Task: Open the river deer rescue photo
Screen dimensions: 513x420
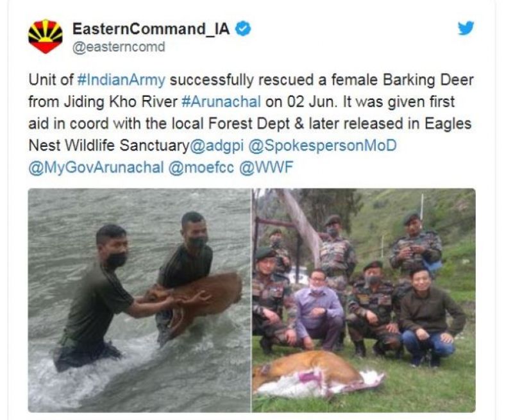Action: 139,300
